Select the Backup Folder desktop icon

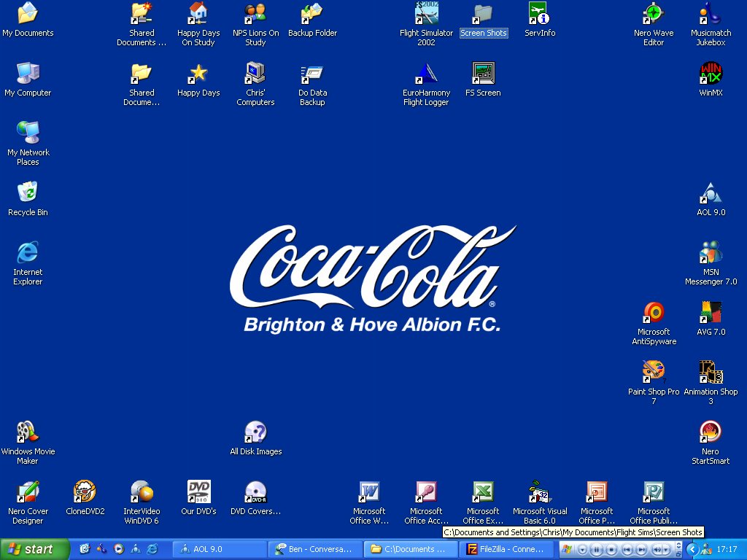[x=312, y=20]
